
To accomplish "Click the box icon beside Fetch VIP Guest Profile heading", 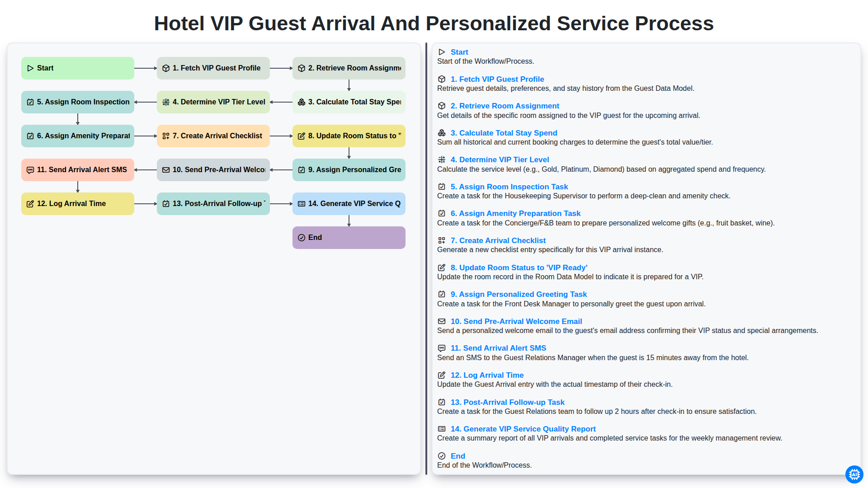I will pyautogui.click(x=442, y=79).
